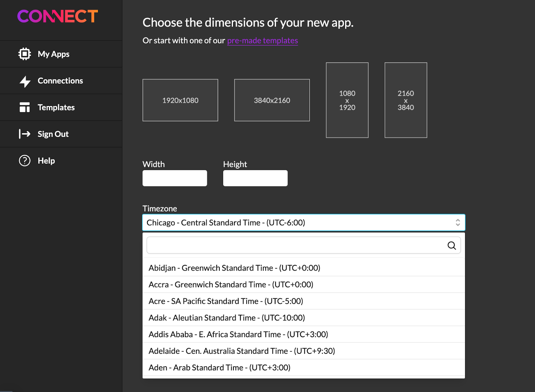This screenshot has height=392, width=535.
Task: Focus the Height input field
Action: point(255,178)
